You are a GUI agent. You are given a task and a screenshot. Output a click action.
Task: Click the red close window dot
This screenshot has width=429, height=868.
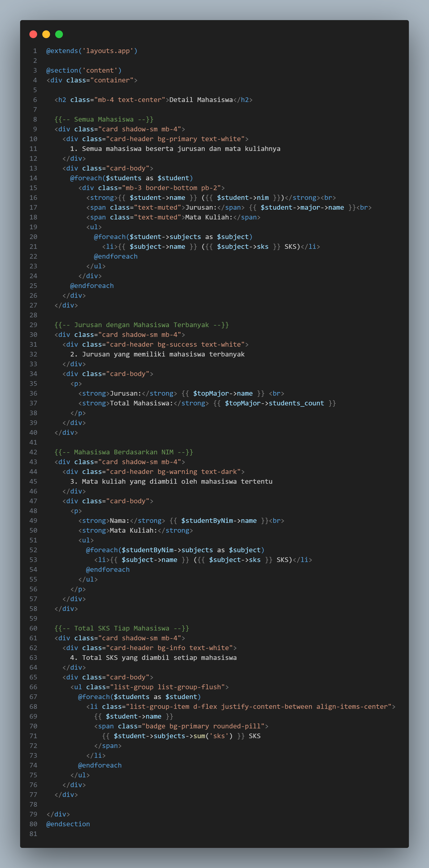coord(33,34)
